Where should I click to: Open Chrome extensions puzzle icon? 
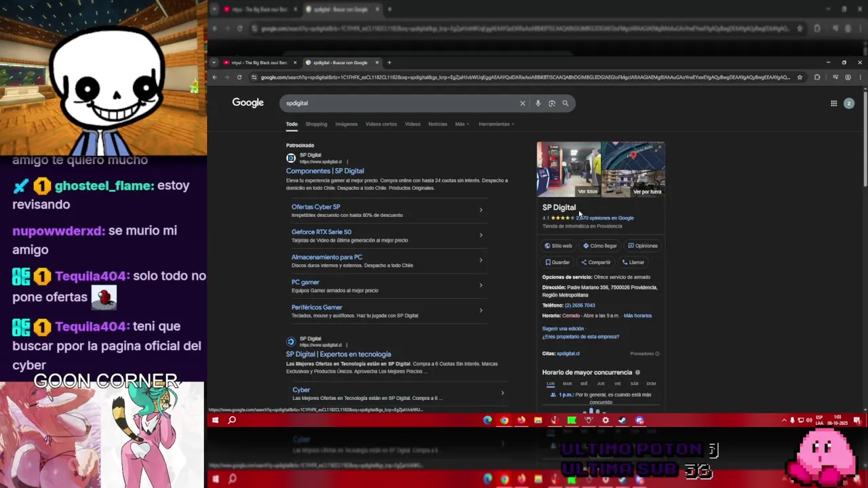pos(817,77)
